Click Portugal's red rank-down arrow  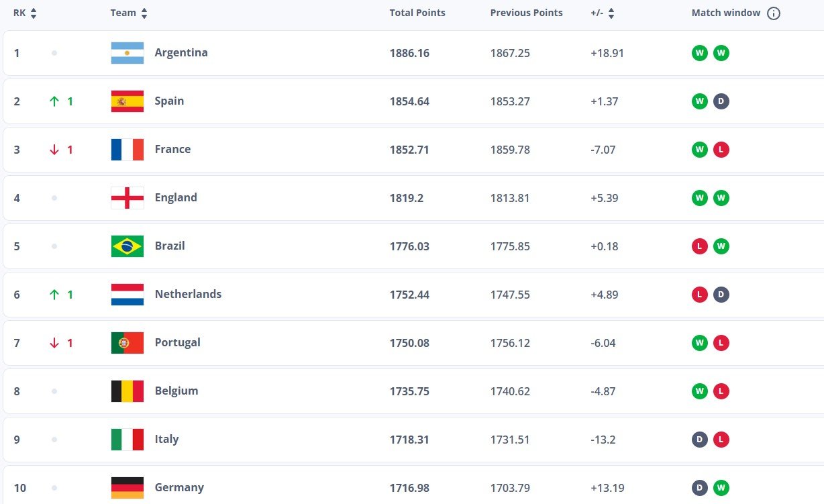click(x=54, y=343)
